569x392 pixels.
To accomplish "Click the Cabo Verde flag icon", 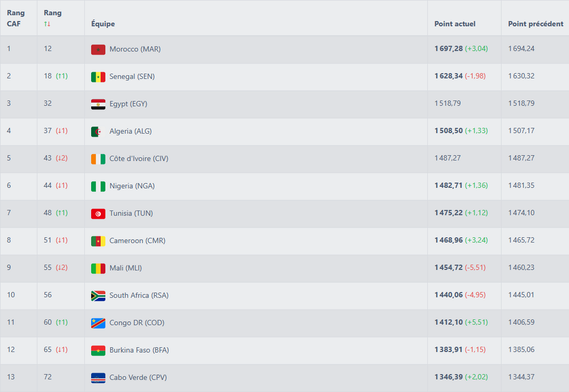I will [x=98, y=377].
